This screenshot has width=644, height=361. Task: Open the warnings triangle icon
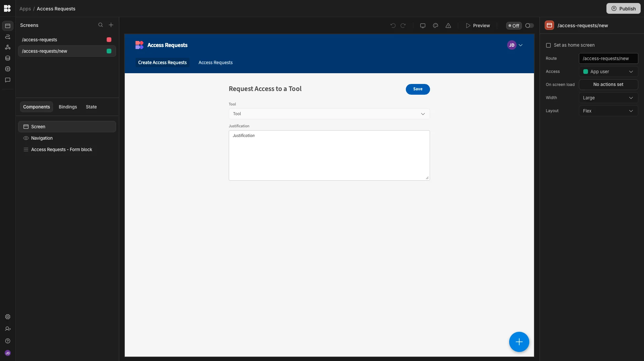point(448,26)
